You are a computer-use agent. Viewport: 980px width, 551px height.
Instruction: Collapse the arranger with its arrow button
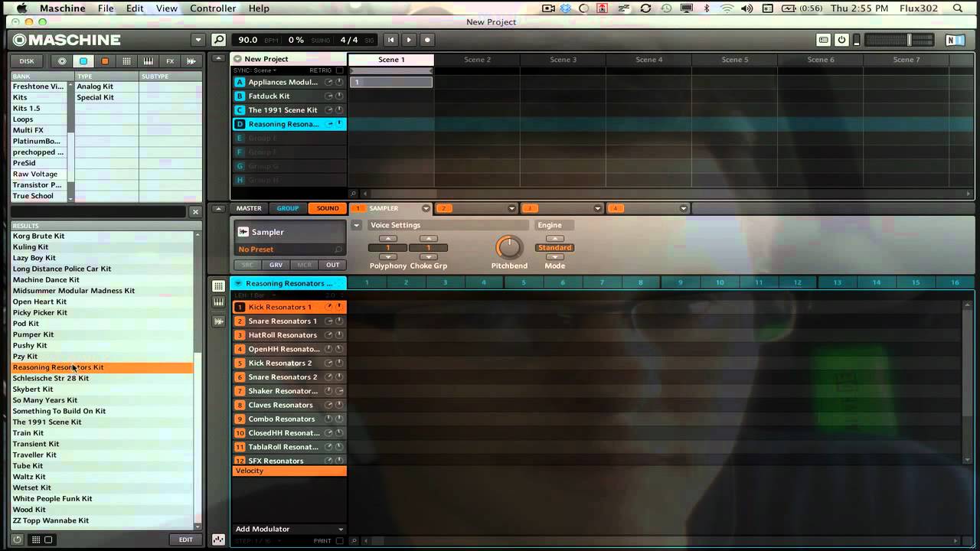pos(219,58)
